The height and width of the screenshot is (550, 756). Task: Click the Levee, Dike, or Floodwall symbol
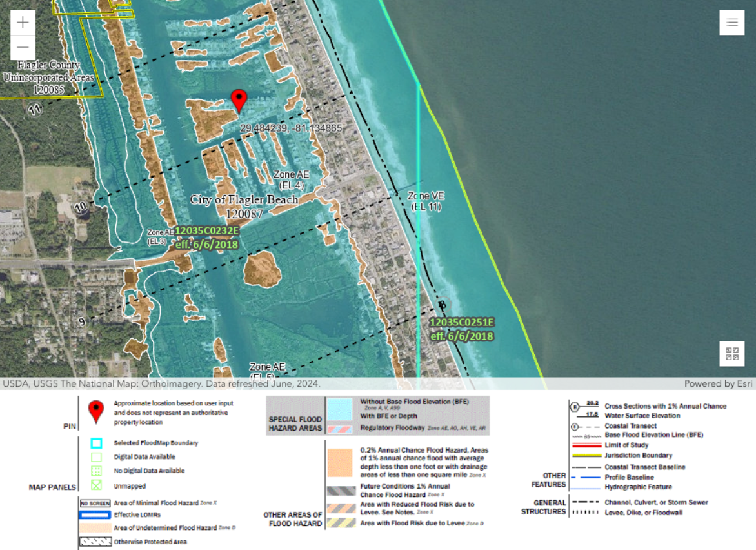(x=586, y=513)
